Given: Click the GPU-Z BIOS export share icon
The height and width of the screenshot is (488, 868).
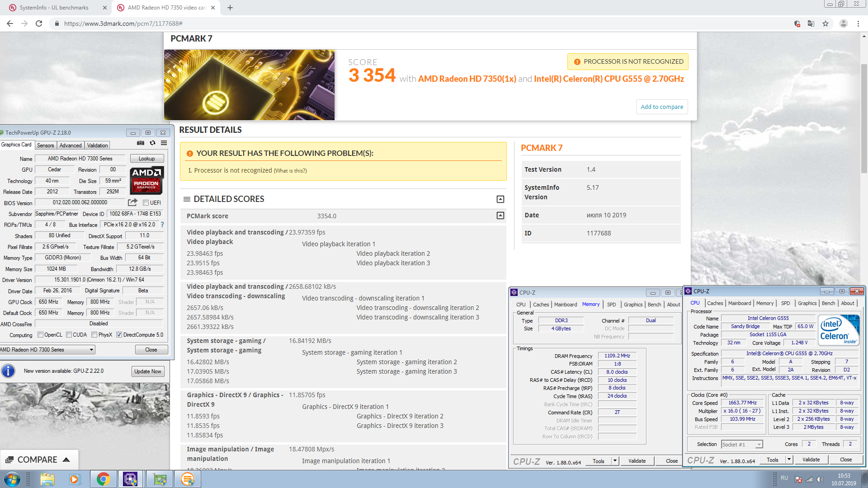Looking at the screenshot, I should pyautogui.click(x=132, y=202).
